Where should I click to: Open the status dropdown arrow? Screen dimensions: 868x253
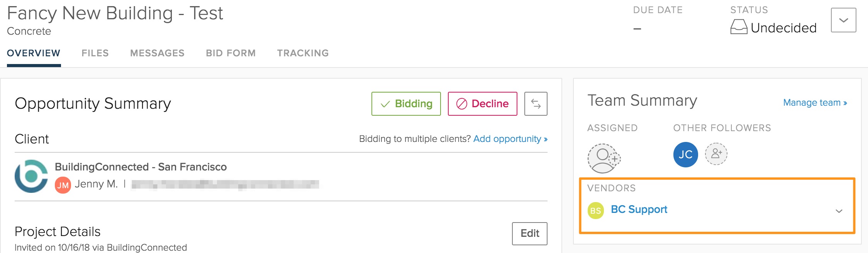[x=843, y=20]
